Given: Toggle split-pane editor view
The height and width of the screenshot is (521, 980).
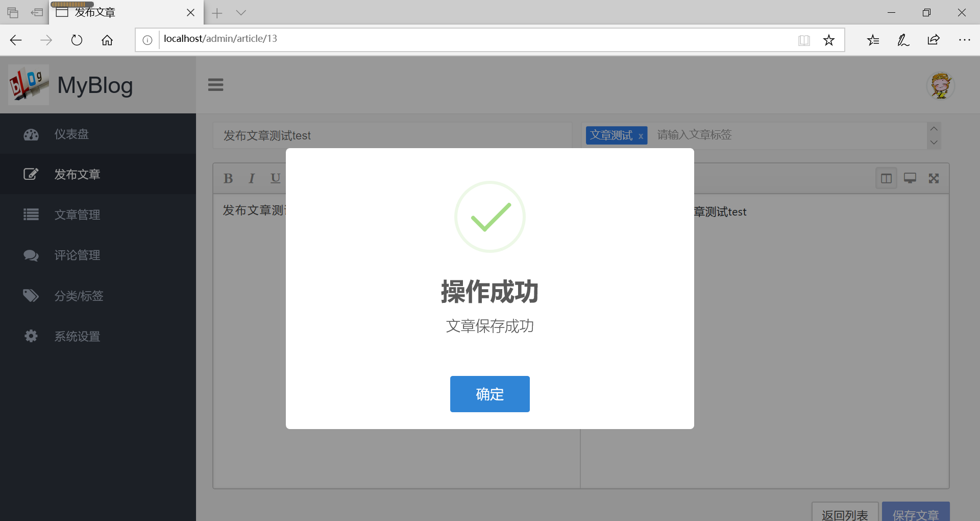Looking at the screenshot, I should click(886, 178).
